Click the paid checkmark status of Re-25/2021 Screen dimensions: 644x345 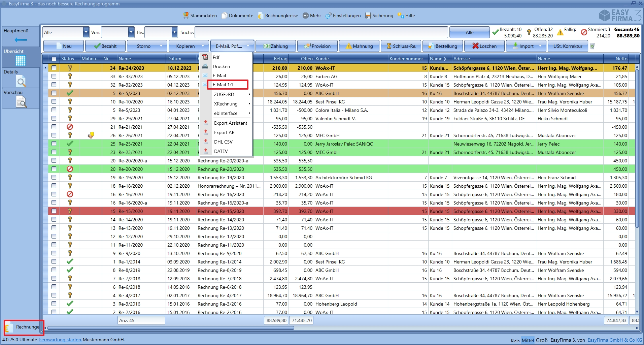pos(70,144)
